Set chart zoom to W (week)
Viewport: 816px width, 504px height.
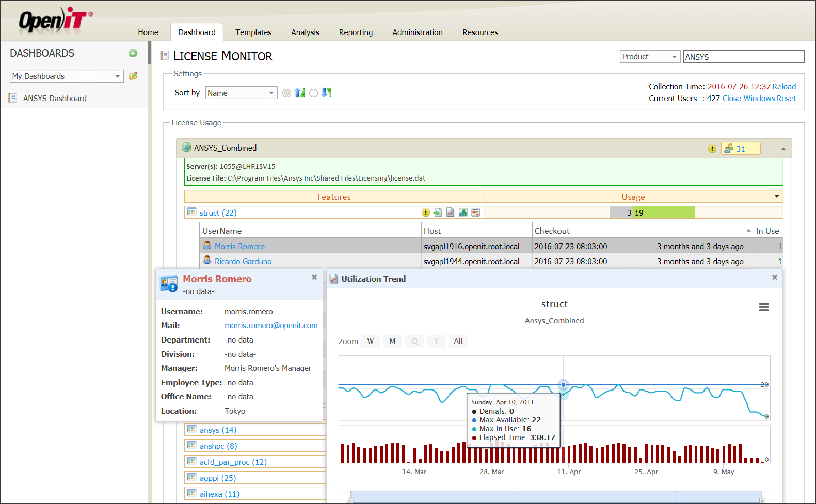click(371, 341)
